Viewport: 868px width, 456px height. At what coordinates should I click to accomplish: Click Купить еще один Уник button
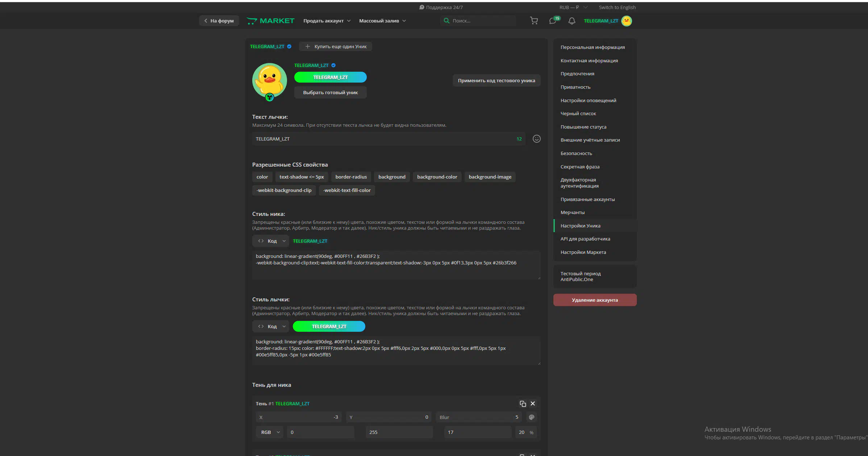tap(336, 46)
